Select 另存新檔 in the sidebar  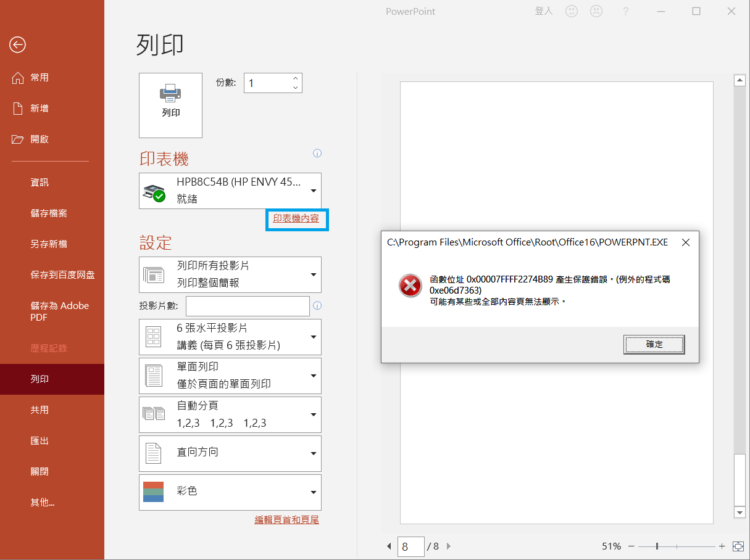52,244
